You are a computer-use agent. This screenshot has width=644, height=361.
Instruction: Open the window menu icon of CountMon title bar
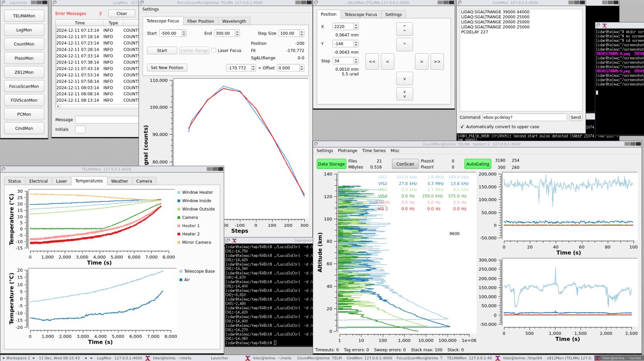click(316, 144)
